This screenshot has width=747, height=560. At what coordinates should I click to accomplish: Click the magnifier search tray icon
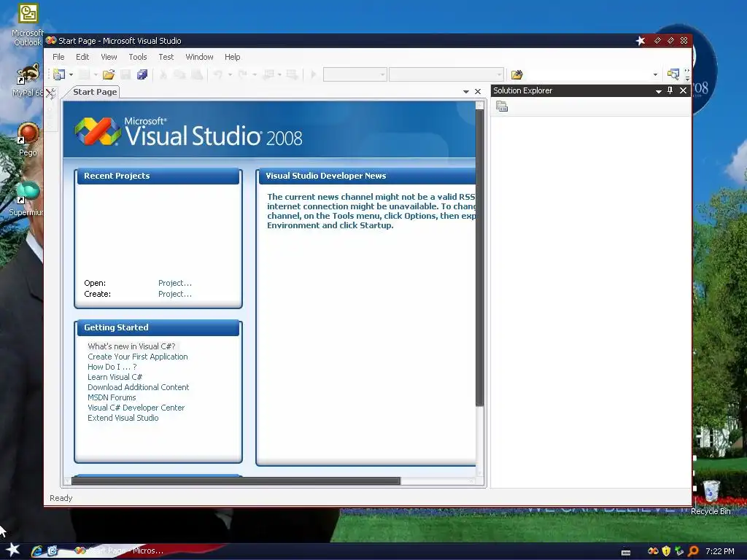(694, 551)
